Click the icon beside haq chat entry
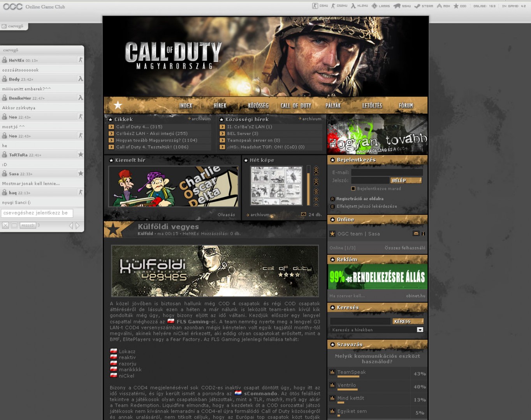 point(81,192)
